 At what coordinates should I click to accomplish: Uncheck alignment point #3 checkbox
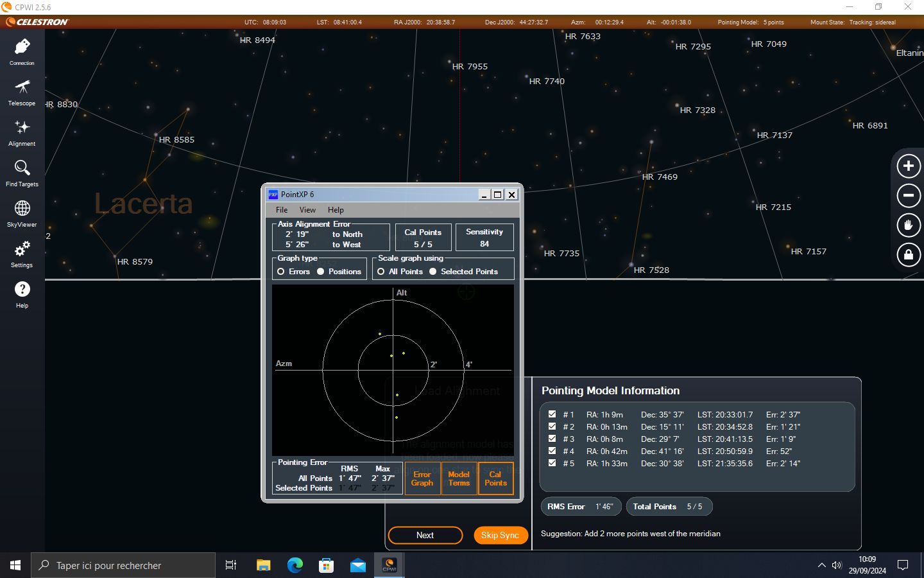[552, 439]
